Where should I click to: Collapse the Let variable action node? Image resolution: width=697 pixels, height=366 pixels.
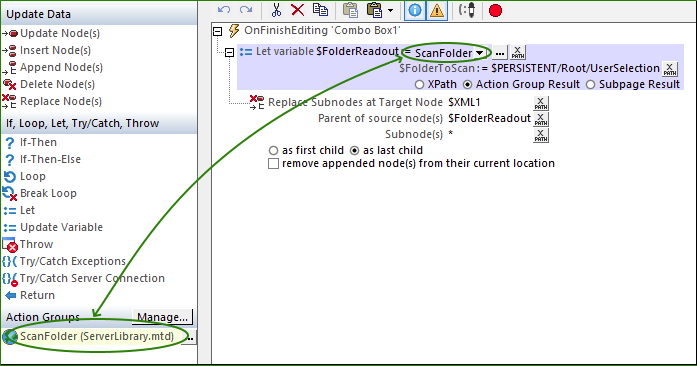point(229,52)
